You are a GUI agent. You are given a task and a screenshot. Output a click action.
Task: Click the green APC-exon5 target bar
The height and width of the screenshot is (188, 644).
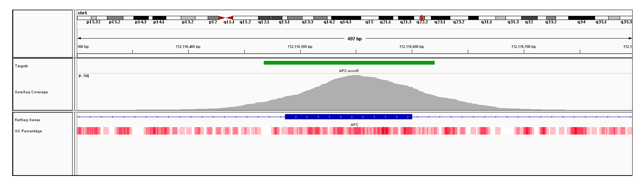[349, 63]
